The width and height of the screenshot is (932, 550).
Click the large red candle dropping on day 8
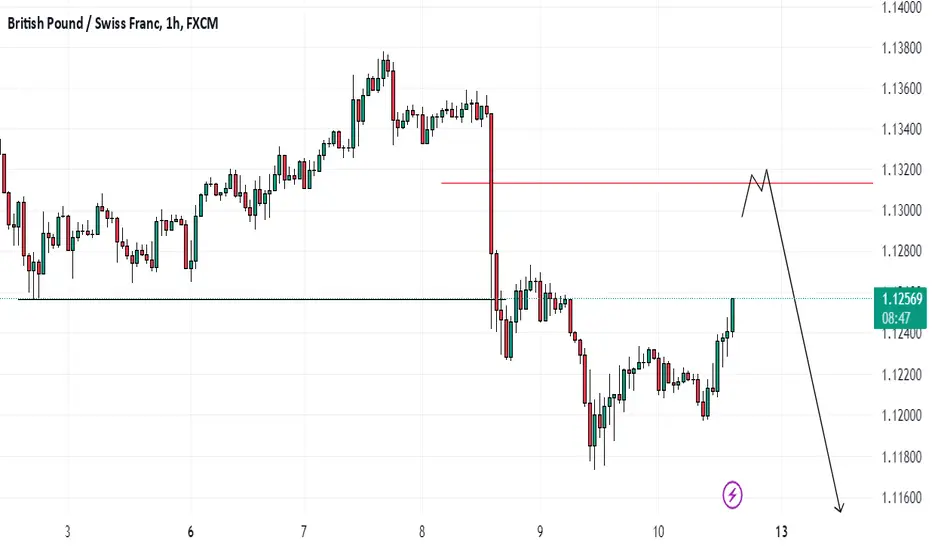(491, 183)
